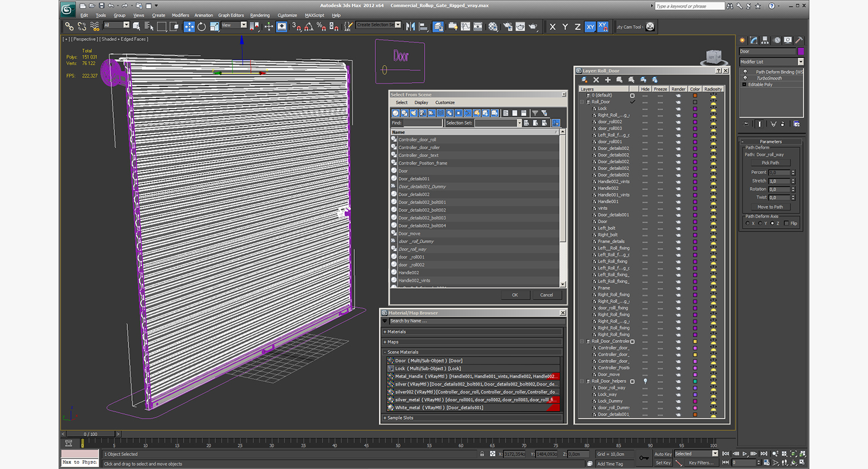Screen dimensions: 868x469
Task: Open Display menu in Select From Scene
Action: (421, 103)
